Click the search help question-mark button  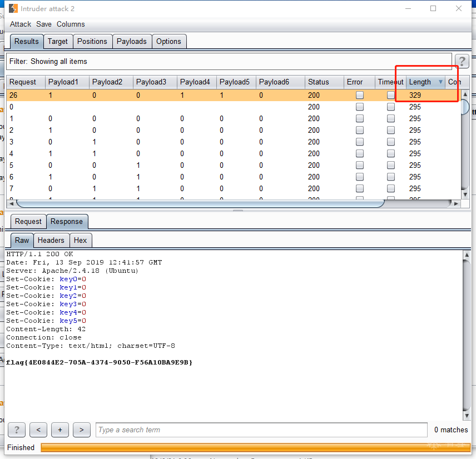point(17,430)
